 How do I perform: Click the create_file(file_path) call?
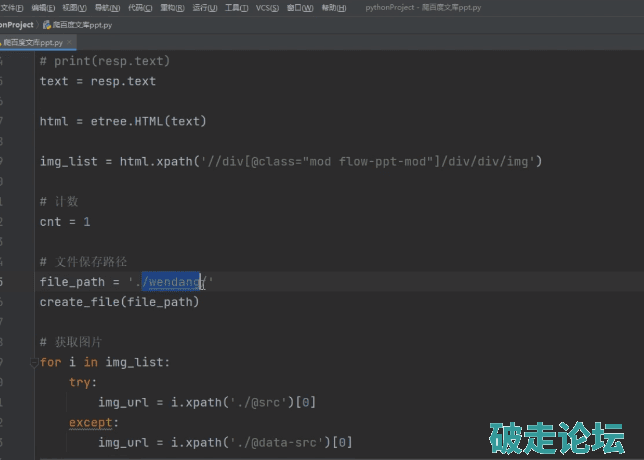click(119, 301)
